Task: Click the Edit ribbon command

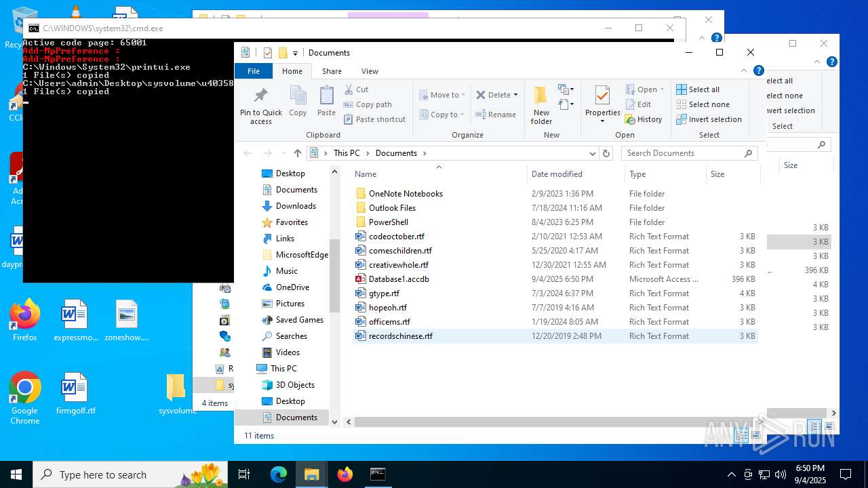Action: (637, 104)
